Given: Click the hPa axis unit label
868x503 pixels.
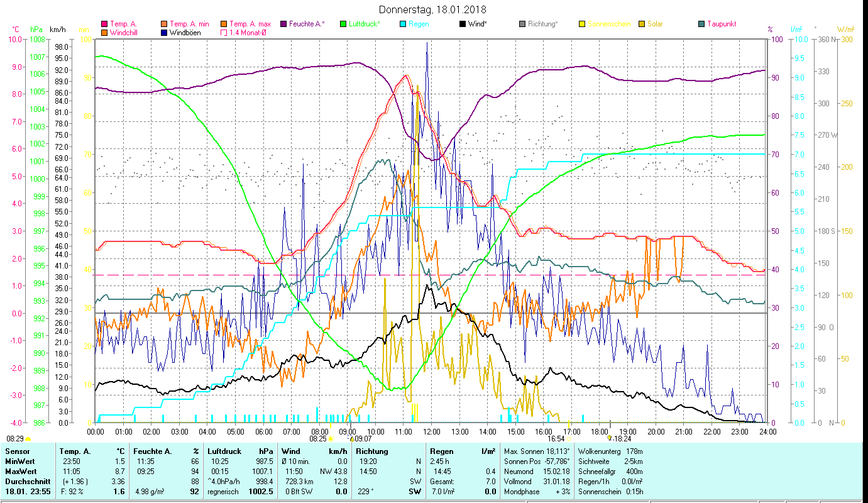Looking at the screenshot, I should [36, 30].
